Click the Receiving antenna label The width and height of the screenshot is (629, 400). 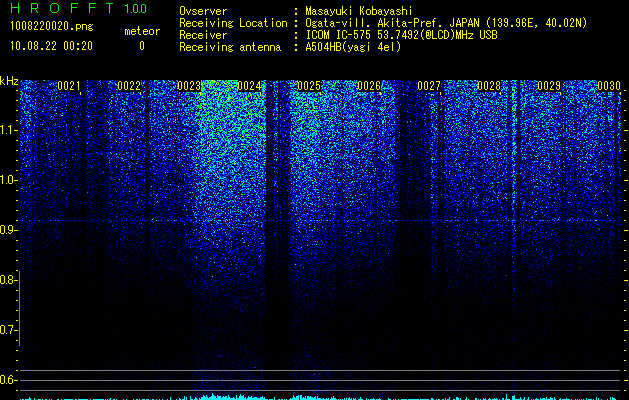[230, 47]
